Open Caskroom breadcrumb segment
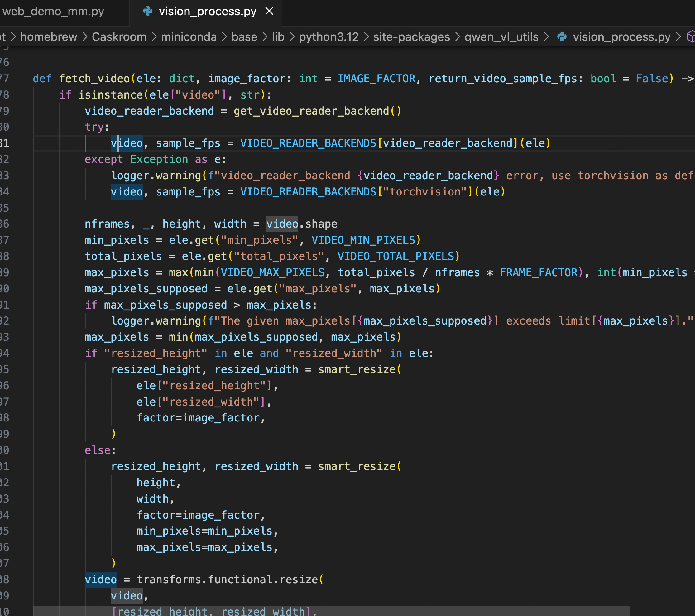The image size is (695, 616). click(119, 37)
